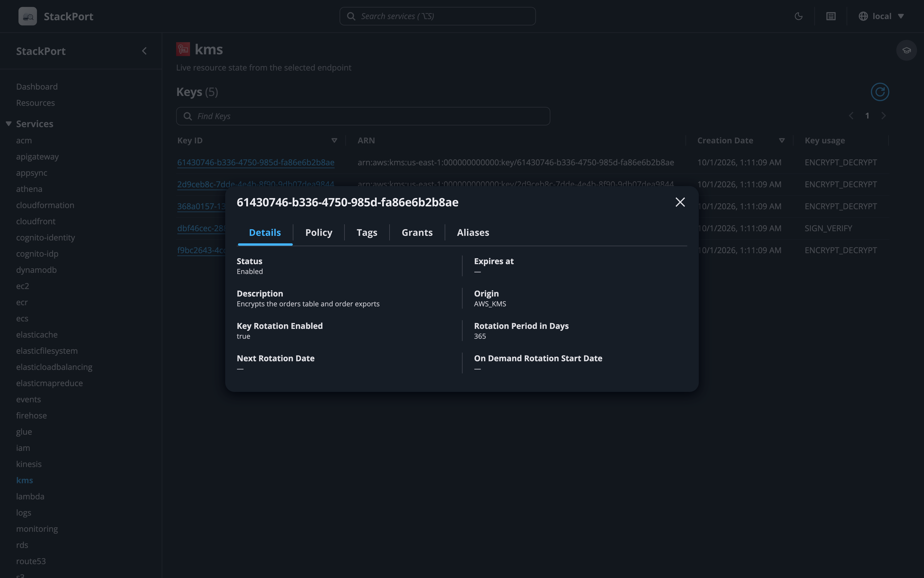Viewport: 924px width, 578px height.
Task: Click the Find Keys magnifier icon
Action: coord(187,116)
